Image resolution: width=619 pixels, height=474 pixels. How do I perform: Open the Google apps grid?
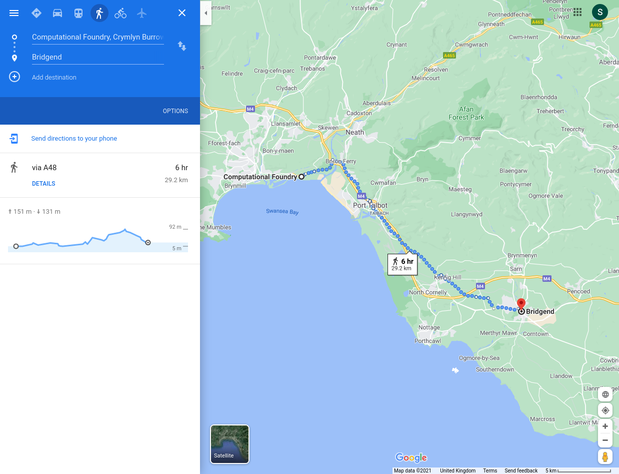(578, 12)
